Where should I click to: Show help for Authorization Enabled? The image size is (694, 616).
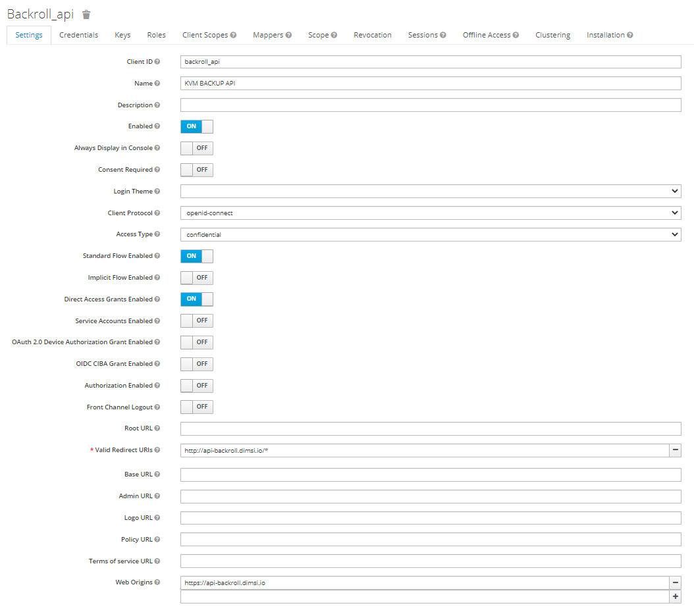pos(157,386)
